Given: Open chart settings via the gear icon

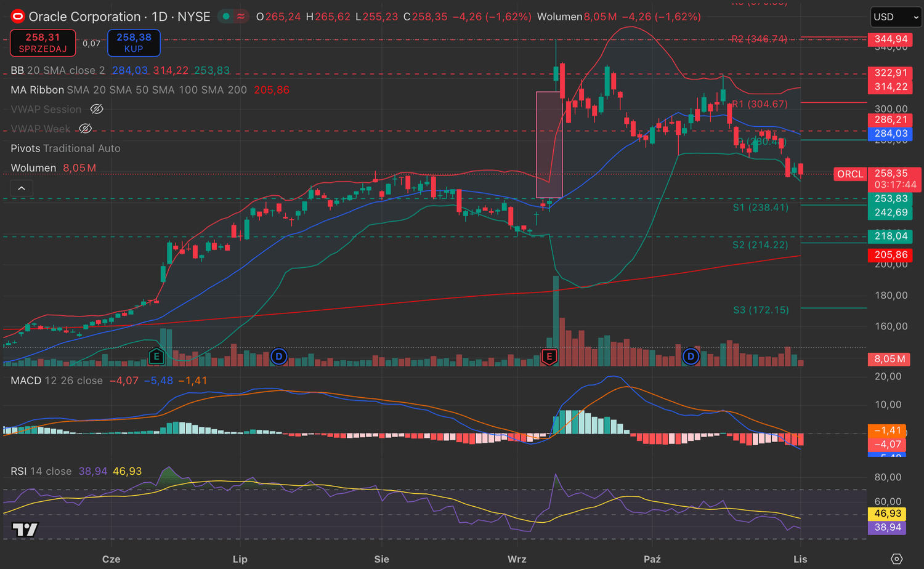Looking at the screenshot, I should point(897,559).
